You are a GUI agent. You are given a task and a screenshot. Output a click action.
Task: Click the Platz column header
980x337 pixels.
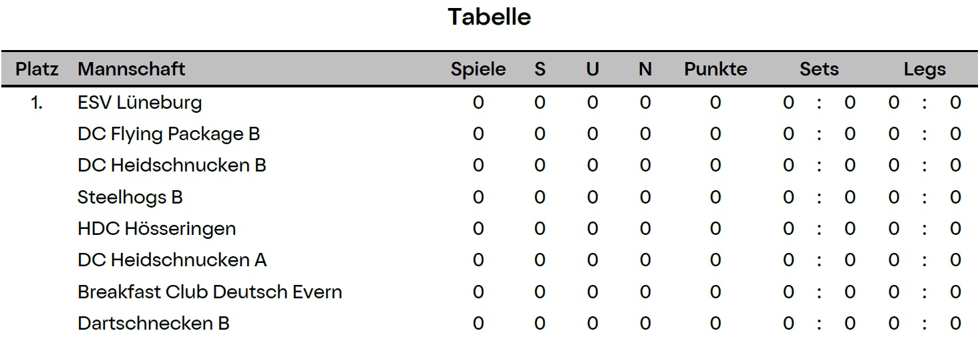click(x=37, y=69)
